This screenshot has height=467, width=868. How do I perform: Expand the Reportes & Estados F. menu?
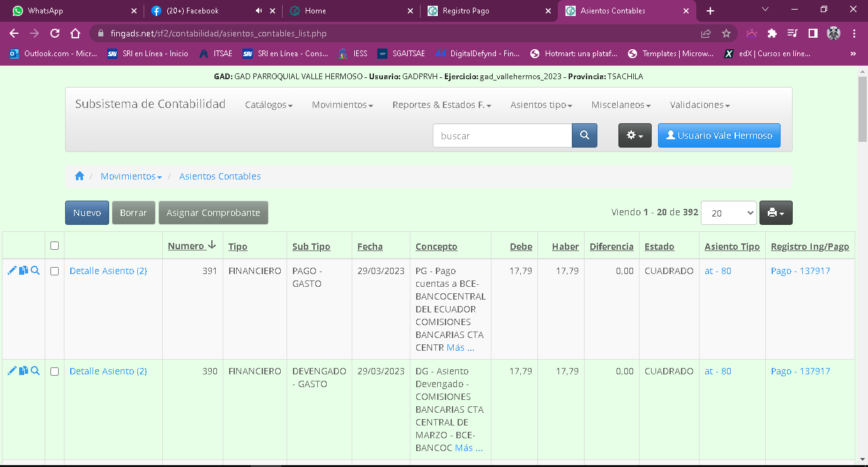pyautogui.click(x=442, y=105)
